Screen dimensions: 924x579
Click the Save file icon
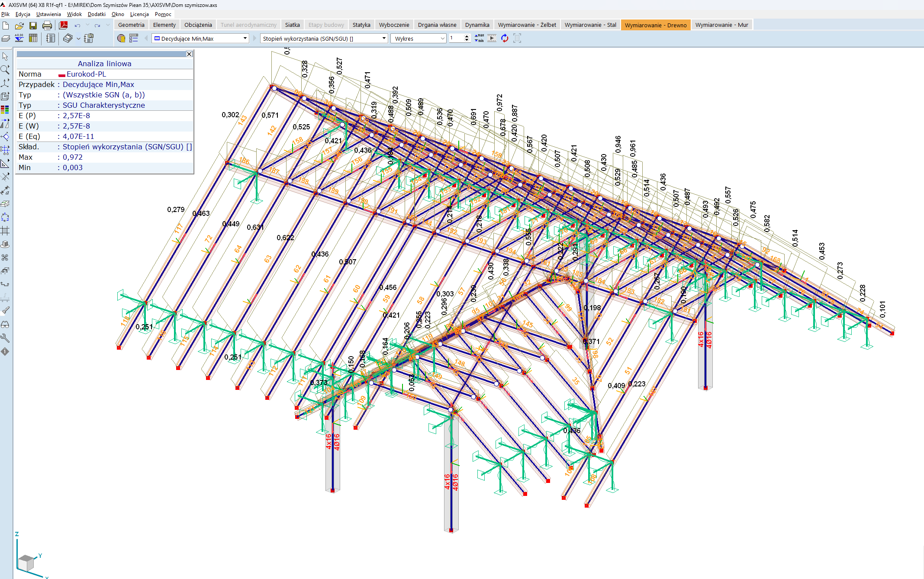[x=33, y=26]
